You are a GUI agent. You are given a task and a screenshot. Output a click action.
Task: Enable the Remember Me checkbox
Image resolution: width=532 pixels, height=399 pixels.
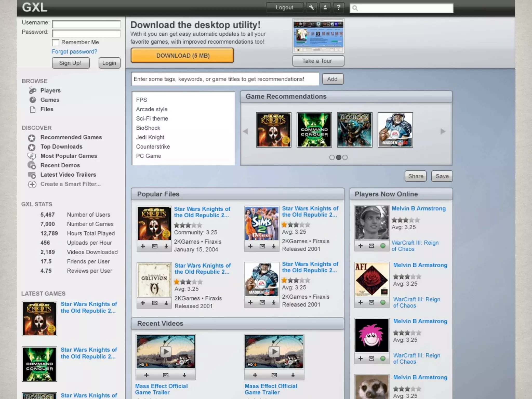[56, 42]
